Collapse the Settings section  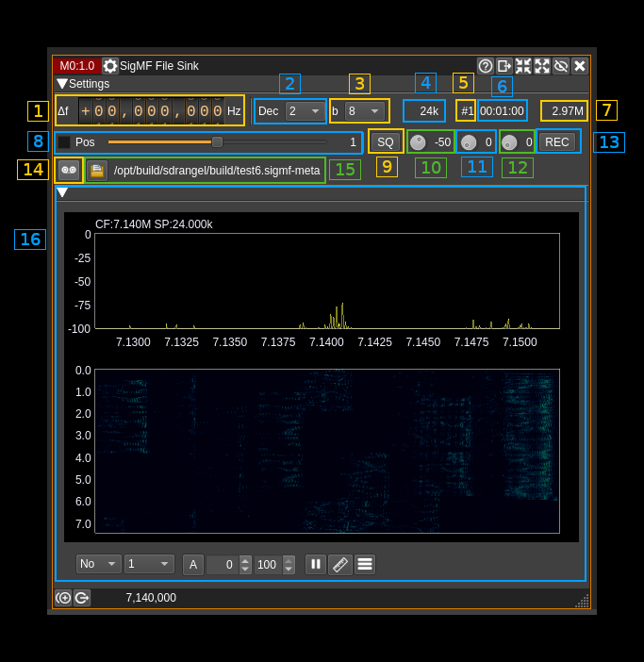[62, 84]
